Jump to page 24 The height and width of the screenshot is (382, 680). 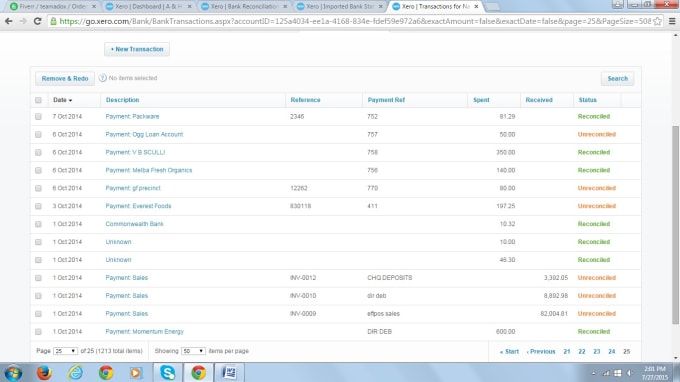point(611,352)
